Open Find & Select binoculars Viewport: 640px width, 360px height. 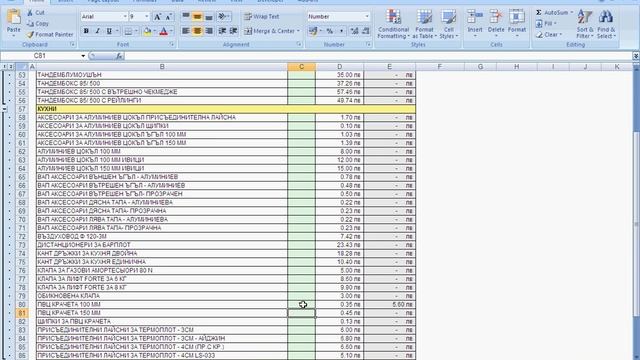pyautogui.click(x=606, y=24)
